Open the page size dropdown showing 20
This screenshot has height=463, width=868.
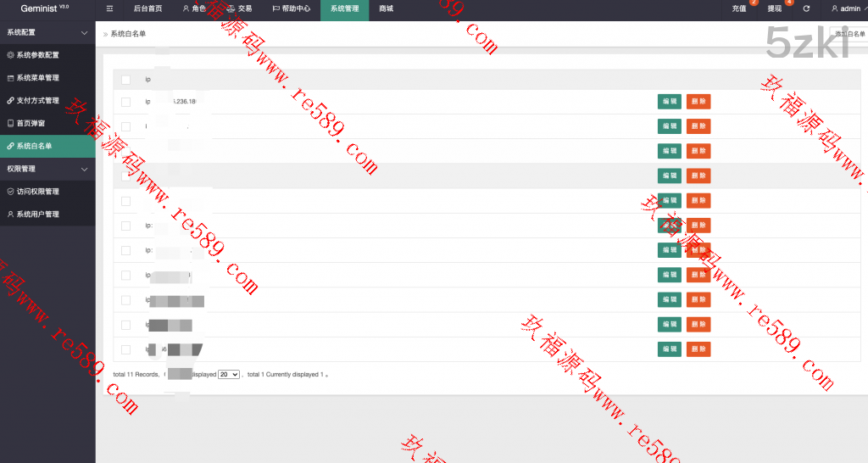[229, 374]
